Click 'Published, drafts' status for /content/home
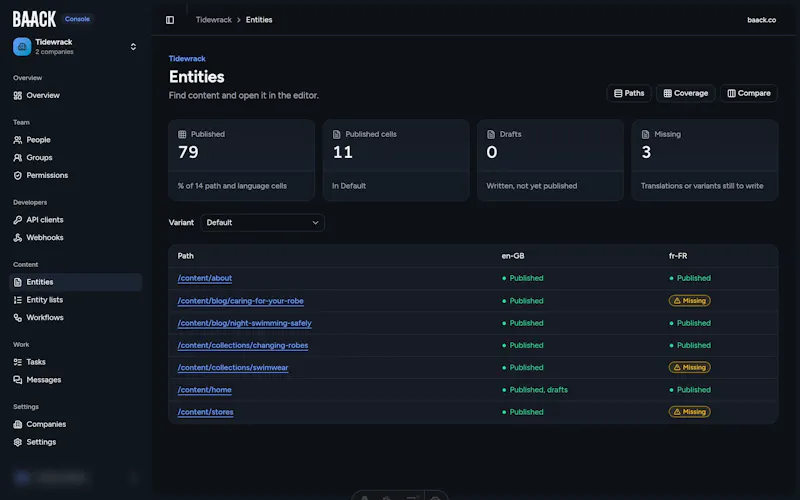This screenshot has height=500, width=800. point(535,390)
